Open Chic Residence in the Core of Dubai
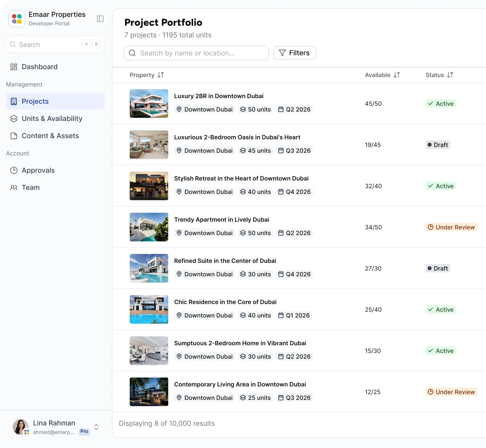 tap(225, 302)
